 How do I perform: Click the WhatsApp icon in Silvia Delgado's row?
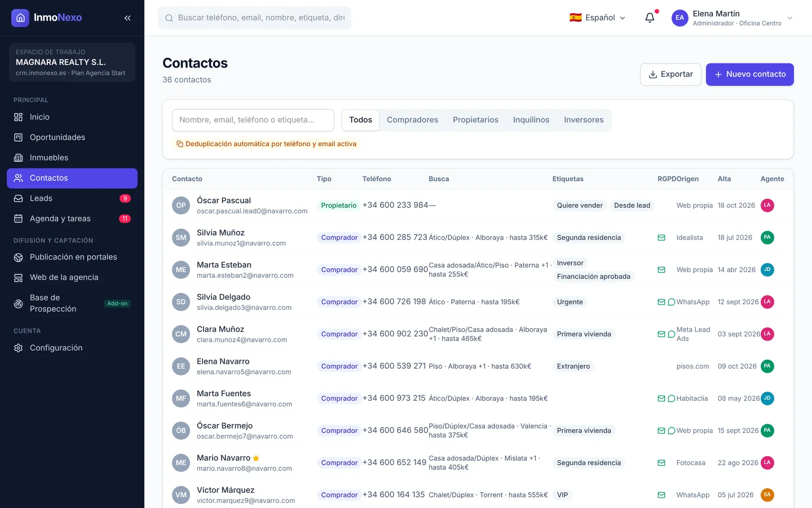tap(671, 302)
